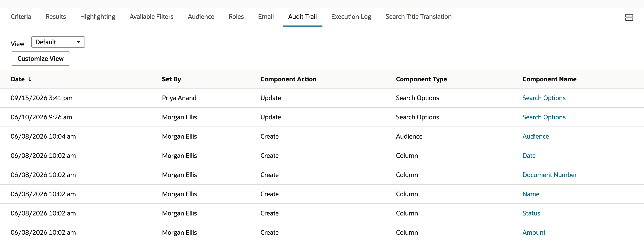Open the View dropdown showing Default

point(58,42)
